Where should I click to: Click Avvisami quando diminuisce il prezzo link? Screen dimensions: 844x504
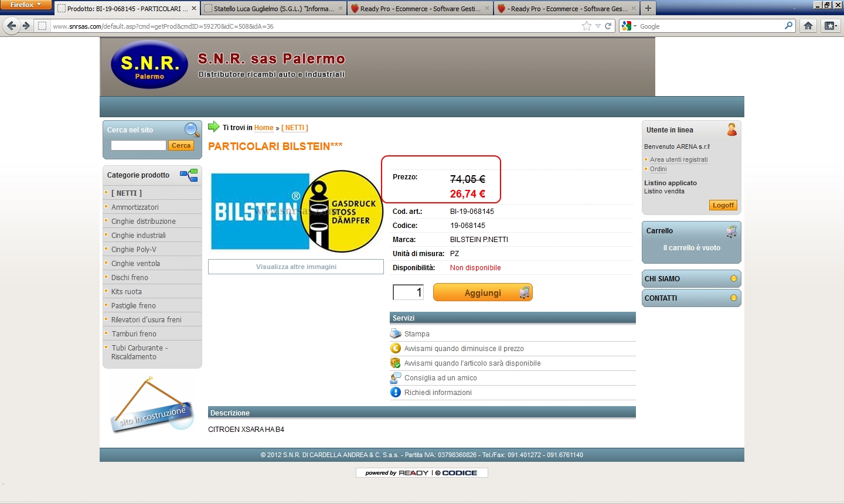464,349
